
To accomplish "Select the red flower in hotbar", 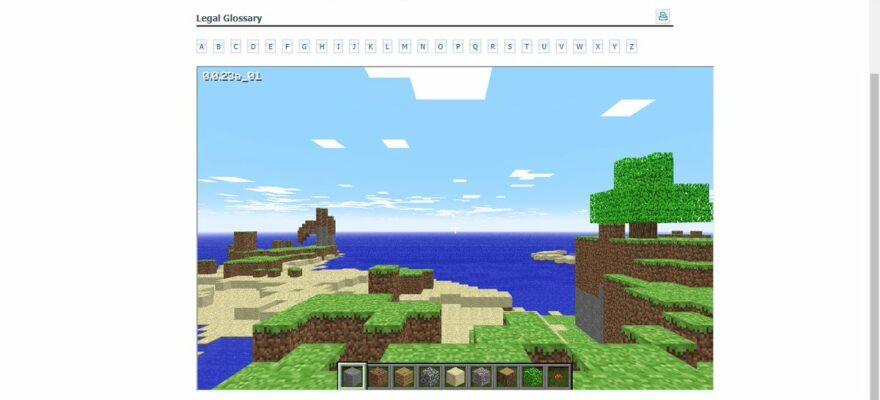I will point(558,376).
